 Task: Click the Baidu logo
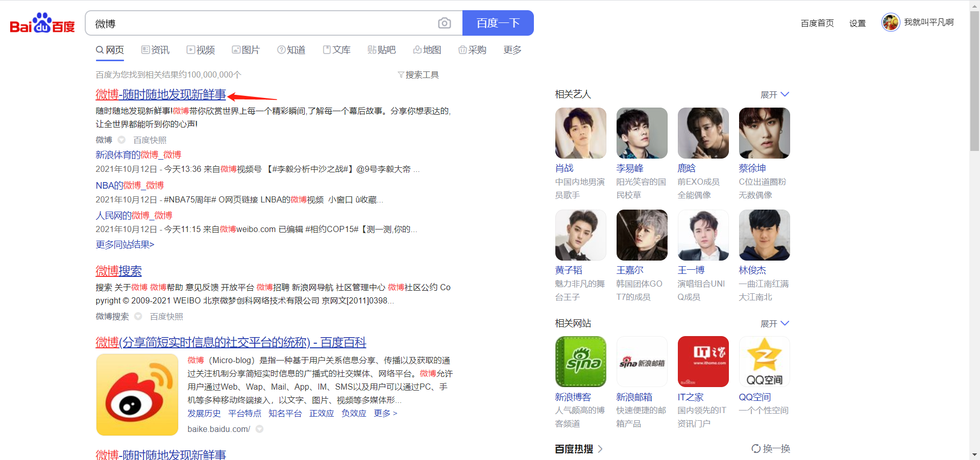[42, 23]
